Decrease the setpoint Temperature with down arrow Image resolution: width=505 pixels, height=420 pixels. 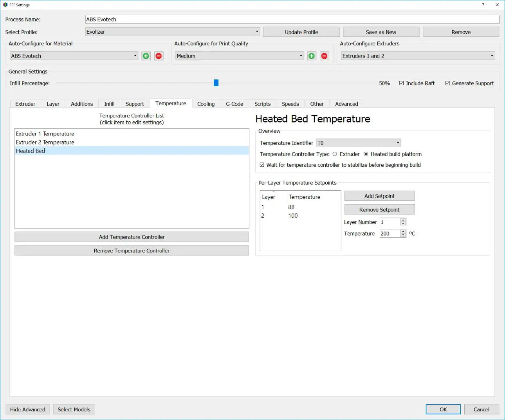point(403,235)
